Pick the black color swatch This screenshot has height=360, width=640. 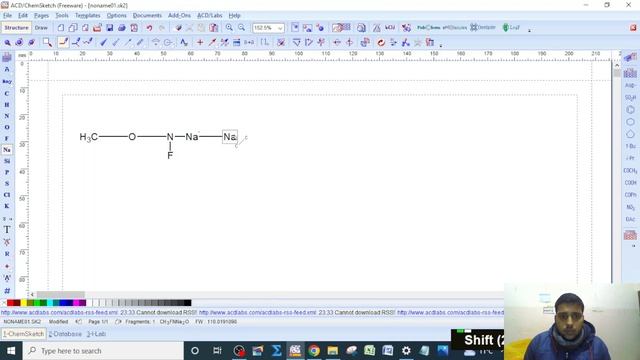(x=187, y=303)
